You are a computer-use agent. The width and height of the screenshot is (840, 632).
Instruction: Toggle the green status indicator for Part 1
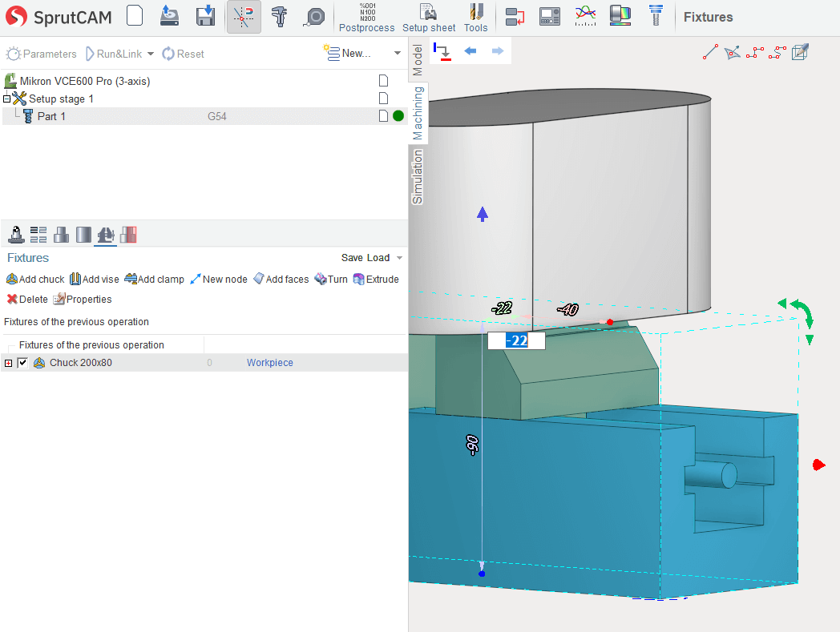[398, 116]
